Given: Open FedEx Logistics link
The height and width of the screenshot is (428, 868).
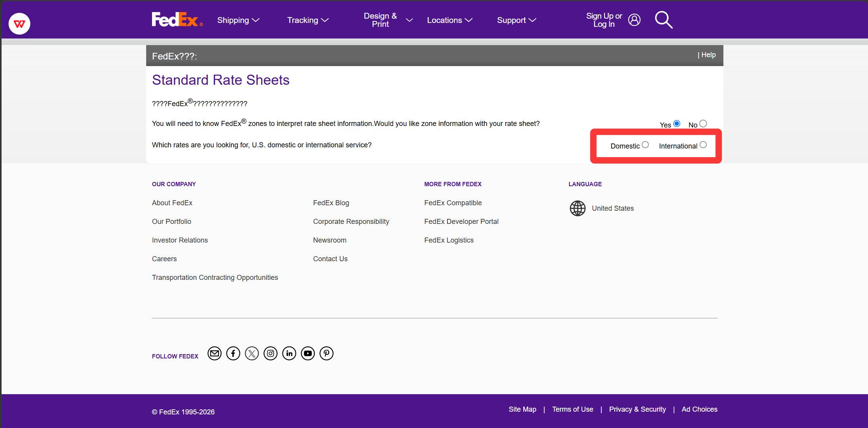Looking at the screenshot, I should (x=449, y=240).
